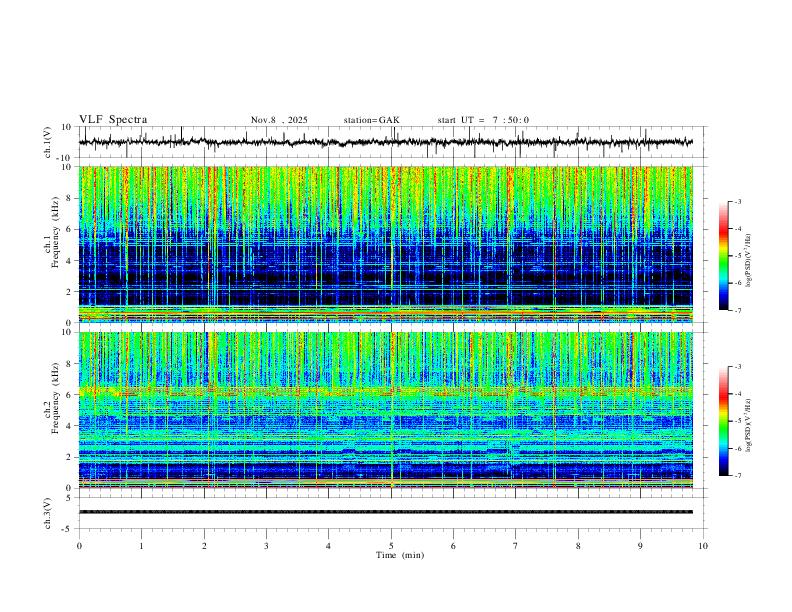This screenshot has width=792, height=612.
Task: Click the "ch.3(V)" axis label
Action: click(48, 514)
